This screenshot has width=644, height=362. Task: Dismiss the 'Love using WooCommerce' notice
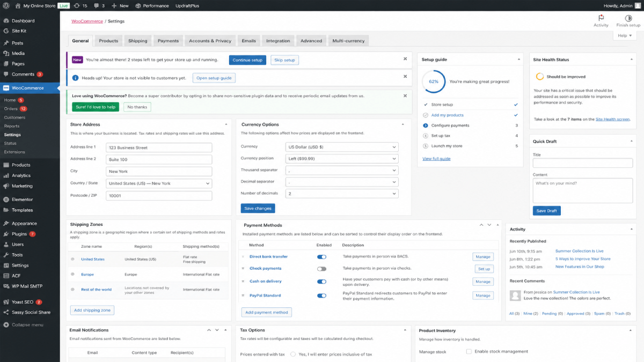coord(405,95)
